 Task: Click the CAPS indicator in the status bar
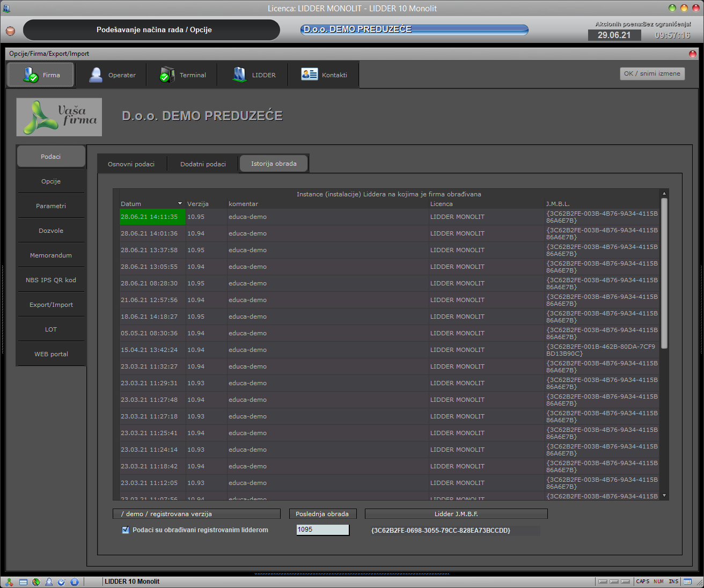(643, 582)
